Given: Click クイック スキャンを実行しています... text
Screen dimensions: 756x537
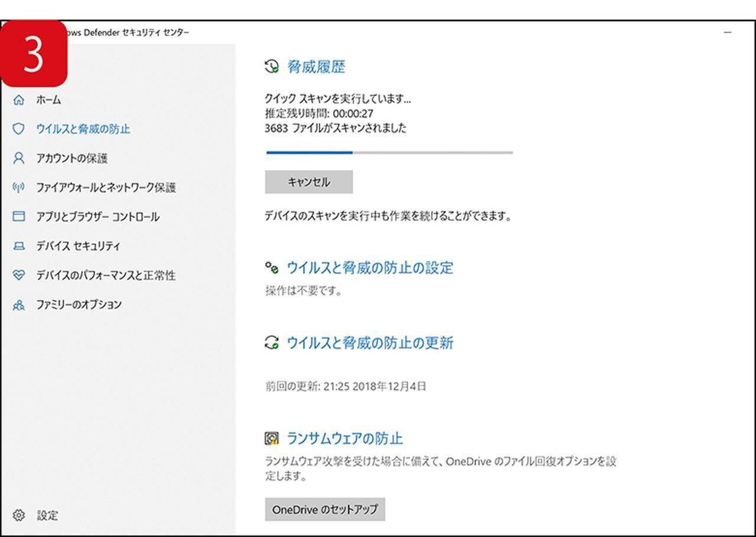Looking at the screenshot, I should (338, 99).
